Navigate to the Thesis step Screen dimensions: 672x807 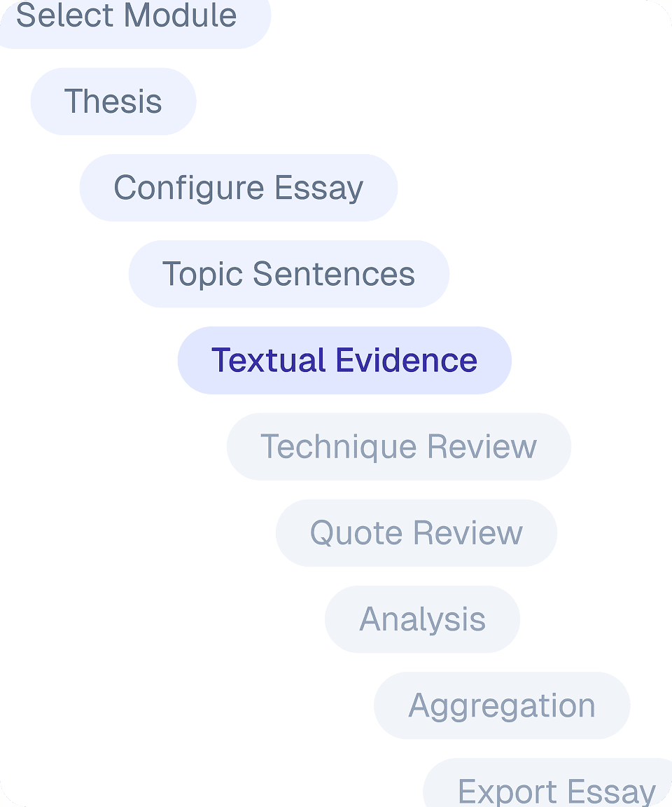pos(113,101)
